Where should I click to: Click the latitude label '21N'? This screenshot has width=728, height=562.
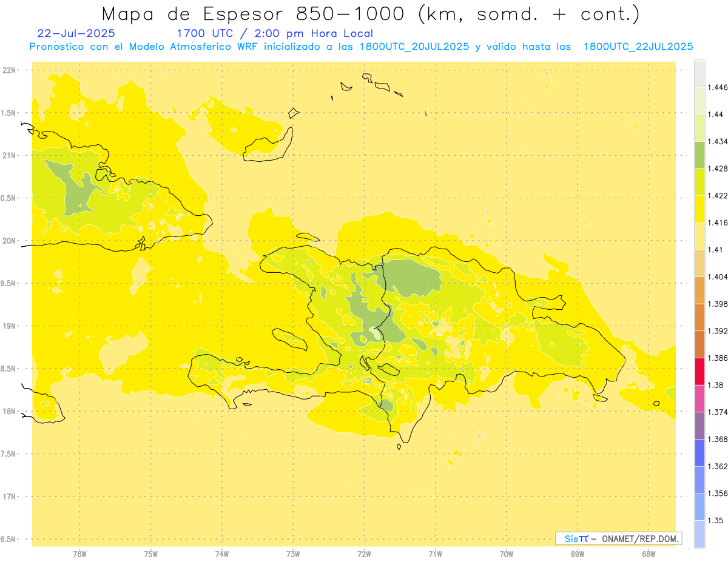click(x=8, y=155)
